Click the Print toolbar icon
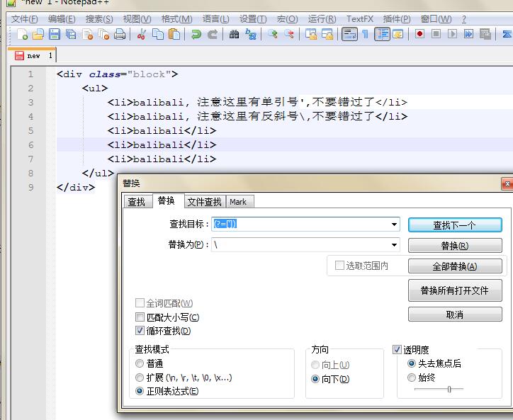The height and width of the screenshot is (420, 513). 120,34
